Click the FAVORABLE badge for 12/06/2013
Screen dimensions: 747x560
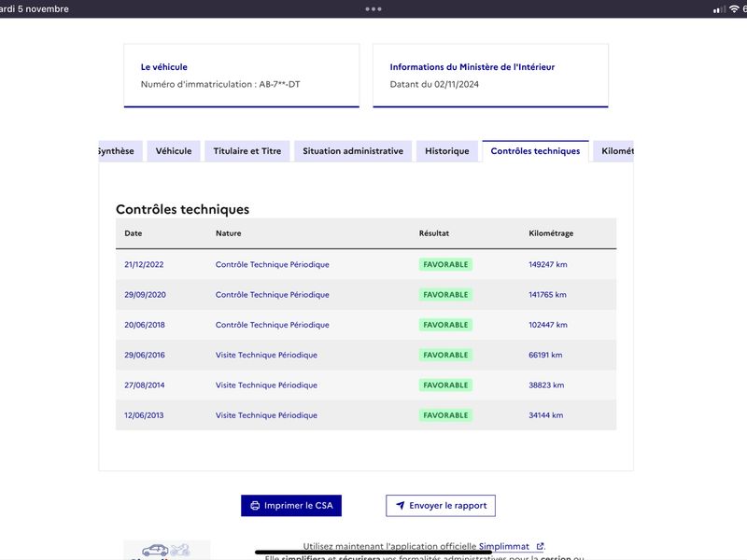point(446,415)
